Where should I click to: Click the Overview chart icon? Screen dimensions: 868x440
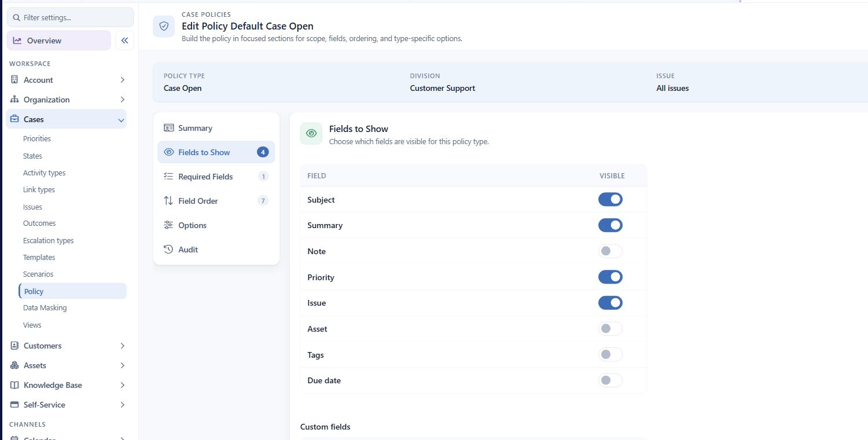coord(17,41)
